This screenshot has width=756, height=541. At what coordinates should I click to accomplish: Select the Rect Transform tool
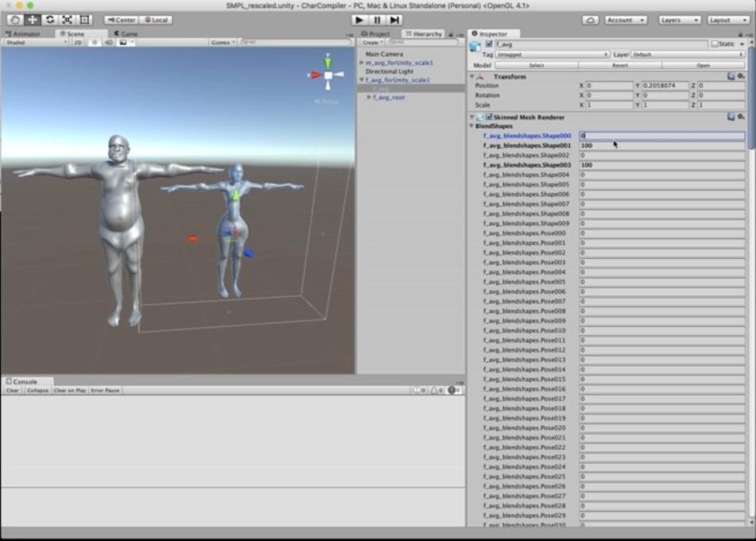tap(84, 20)
